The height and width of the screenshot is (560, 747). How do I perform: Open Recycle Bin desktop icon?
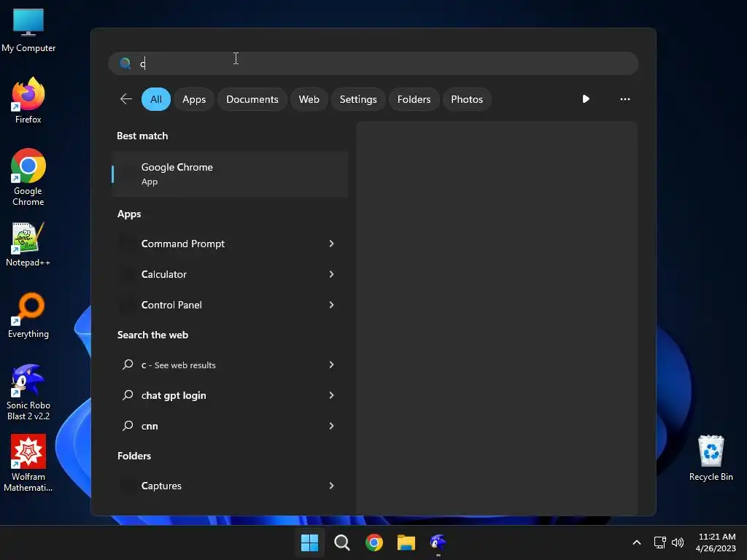[x=711, y=458]
